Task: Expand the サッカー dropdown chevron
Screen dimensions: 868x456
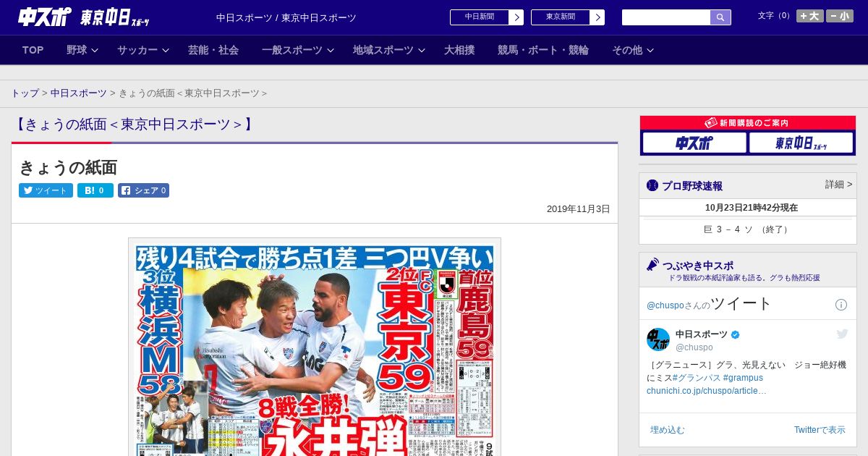Action: pos(166,50)
